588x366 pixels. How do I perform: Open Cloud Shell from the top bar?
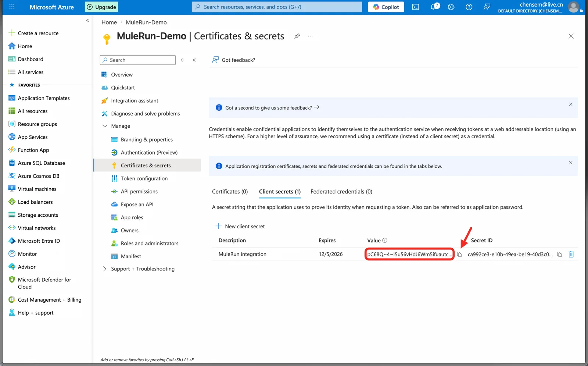pos(415,7)
